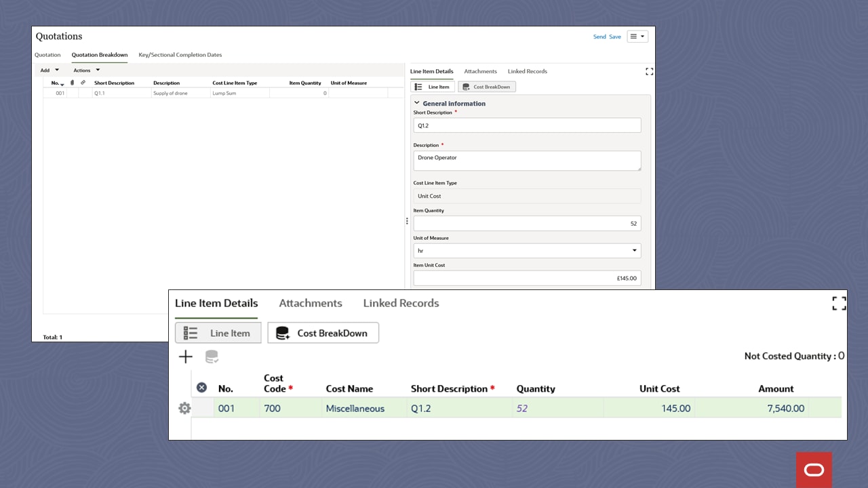Select the large Line Item toggle button
This screenshot has width=868, height=488.
[x=218, y=333]
